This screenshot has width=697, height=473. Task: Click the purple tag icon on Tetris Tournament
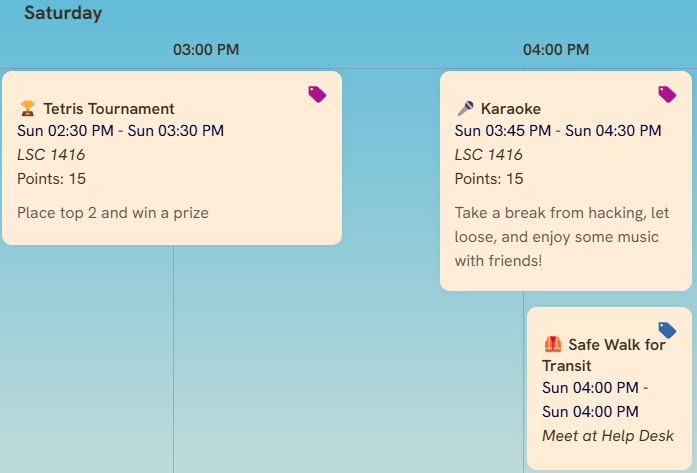317,94
